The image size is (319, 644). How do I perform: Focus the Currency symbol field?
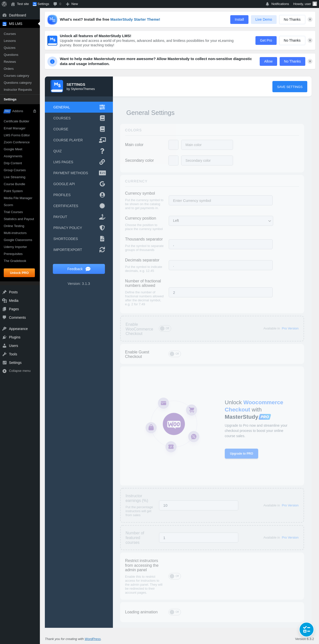[221, 201]
